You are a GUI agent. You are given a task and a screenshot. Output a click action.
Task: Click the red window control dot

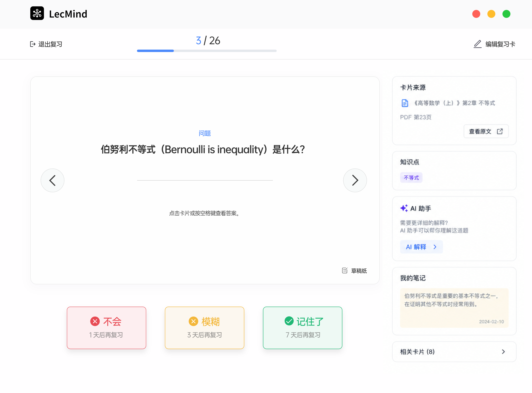(476, 14)
